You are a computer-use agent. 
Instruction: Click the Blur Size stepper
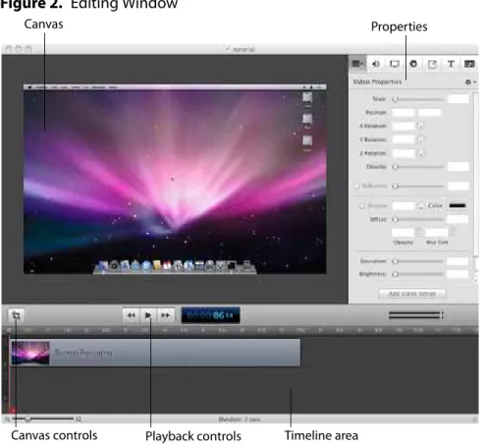point(453,232)
